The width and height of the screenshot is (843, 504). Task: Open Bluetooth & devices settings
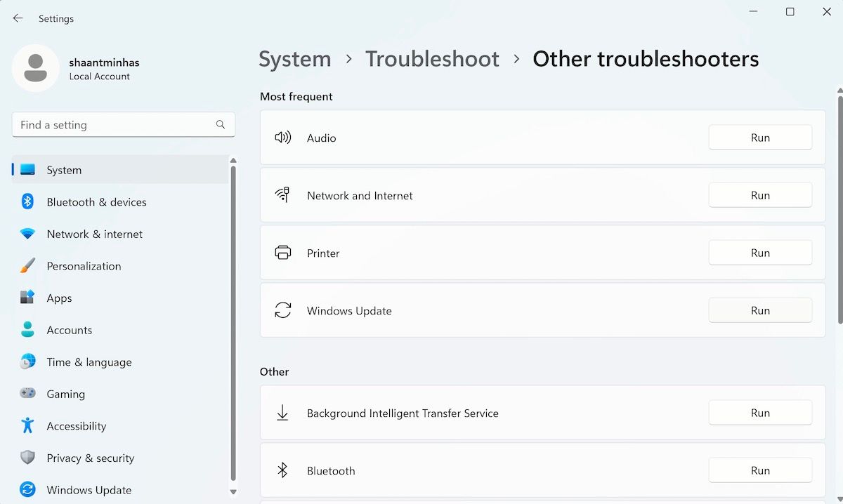120,201
